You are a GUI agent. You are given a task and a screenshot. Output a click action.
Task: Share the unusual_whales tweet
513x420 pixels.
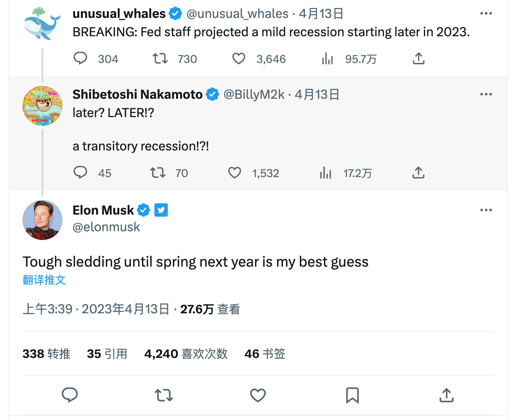coord(418,58)
